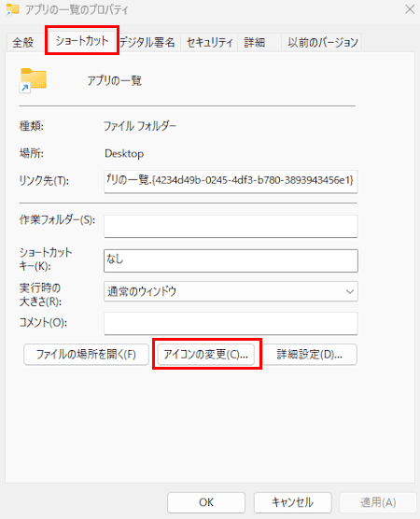The image size is (420, 519).
Task: Click into the コメント(O) field
Action: click(x=231, y=323)
